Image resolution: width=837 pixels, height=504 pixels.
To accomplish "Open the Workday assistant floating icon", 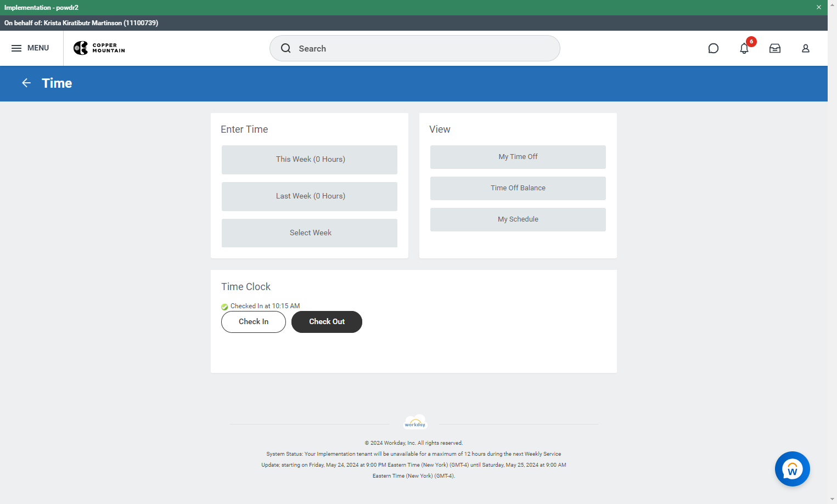I will pyautogui.click(x=793, y=469).
